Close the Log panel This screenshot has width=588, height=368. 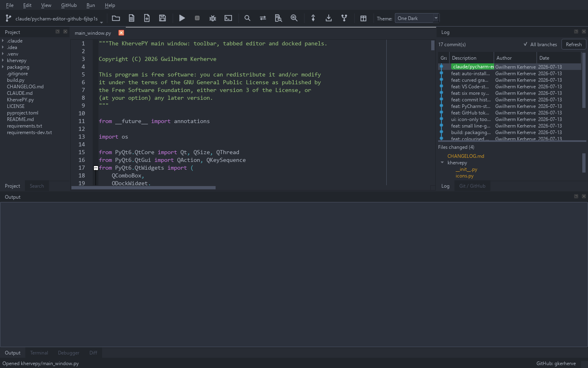point(584,31)
